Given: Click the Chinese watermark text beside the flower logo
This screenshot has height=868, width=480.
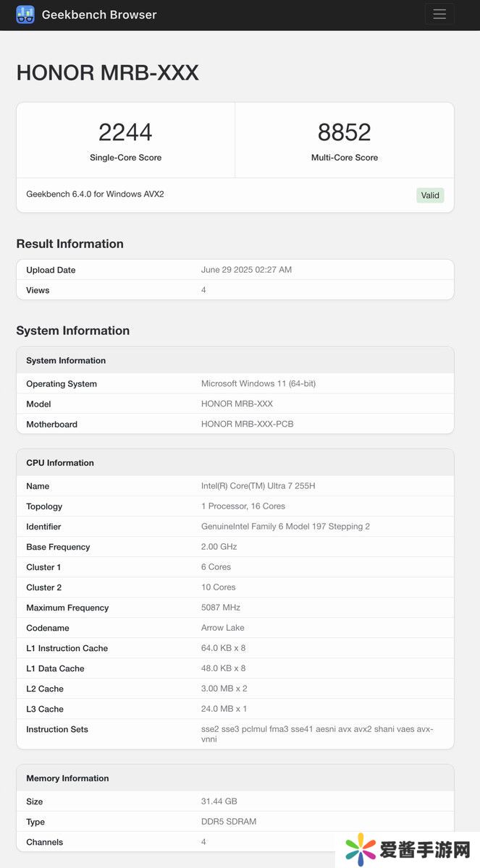Looking at the screenshot, I should 424,850.
